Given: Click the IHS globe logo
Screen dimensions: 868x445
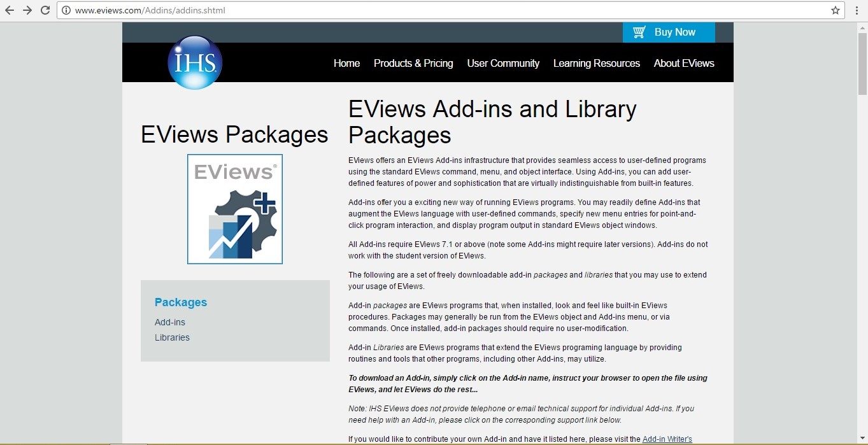Looking at the screenshot, I should click(195, 62).
